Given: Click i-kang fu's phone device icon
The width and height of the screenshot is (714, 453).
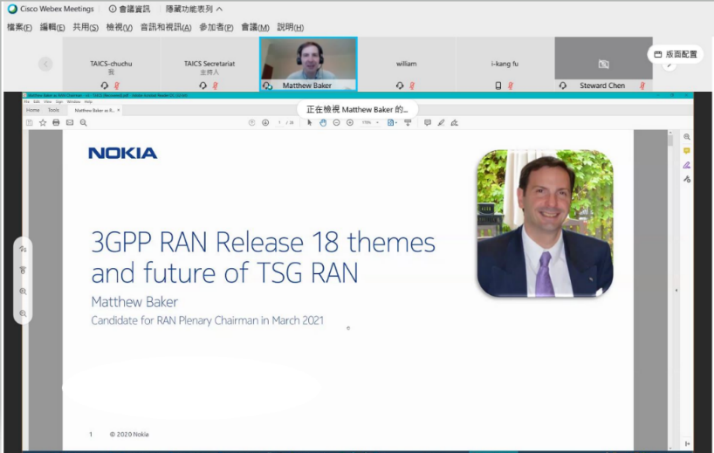Looking at the screenshot, I should click(x=498, y=86).
